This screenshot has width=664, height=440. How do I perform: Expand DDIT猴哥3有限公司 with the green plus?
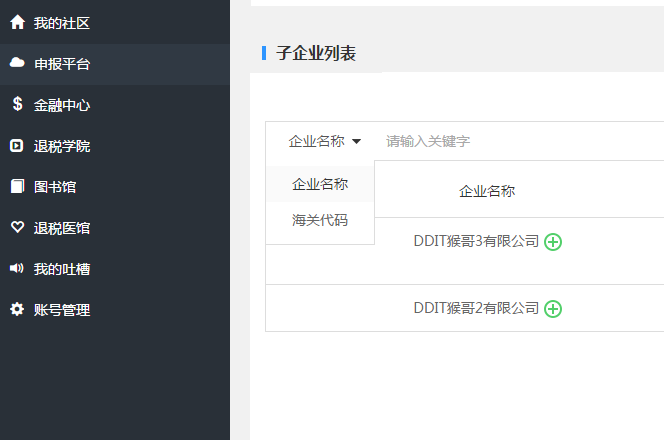[x=553, y=241]
